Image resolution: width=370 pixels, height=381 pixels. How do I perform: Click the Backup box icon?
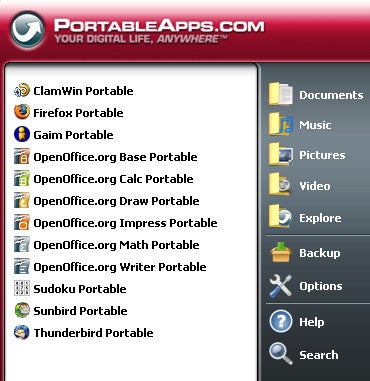point(281,253)
